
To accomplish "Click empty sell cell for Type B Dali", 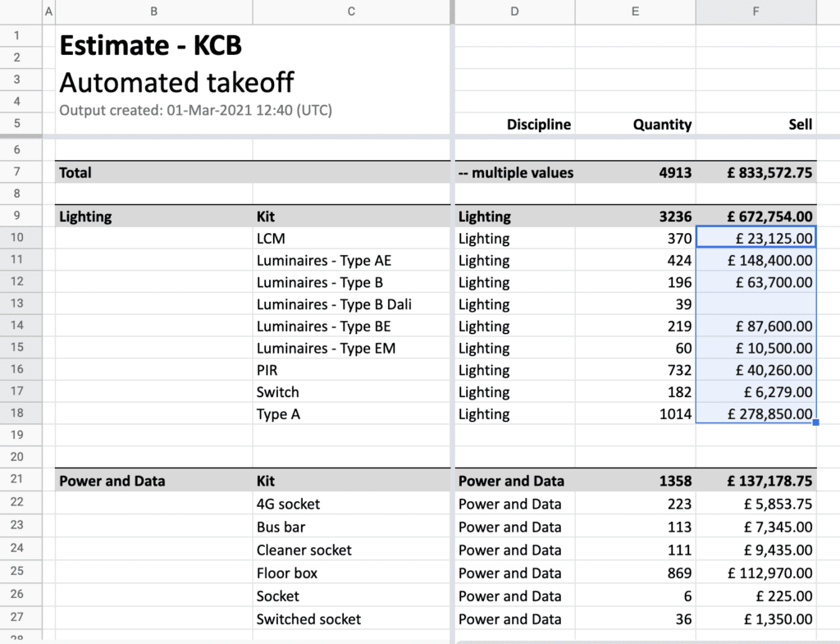I will click(756, 304).
